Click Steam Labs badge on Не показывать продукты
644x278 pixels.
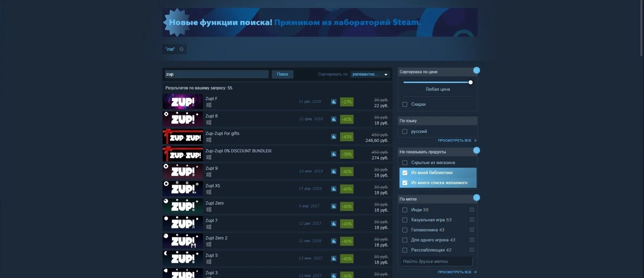point(476,150)
